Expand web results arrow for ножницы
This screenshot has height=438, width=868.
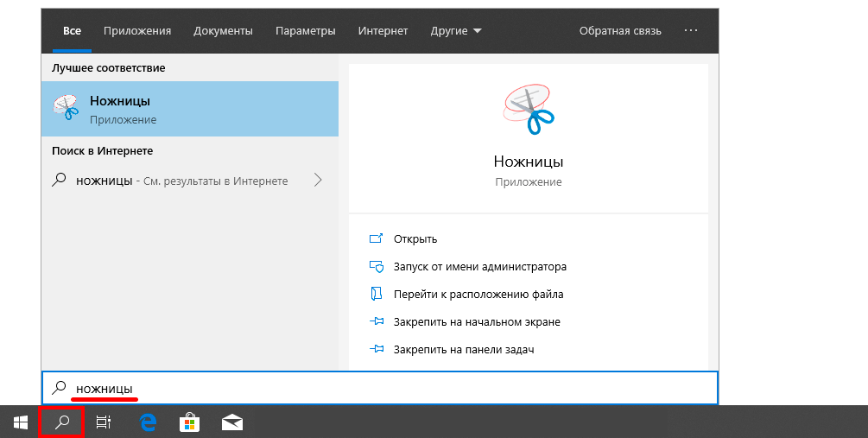pyautogui.click(x=318, y=181)
